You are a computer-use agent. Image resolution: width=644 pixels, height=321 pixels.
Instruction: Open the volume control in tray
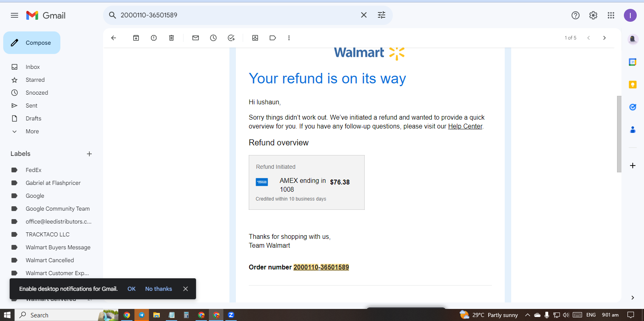point(566,315)
